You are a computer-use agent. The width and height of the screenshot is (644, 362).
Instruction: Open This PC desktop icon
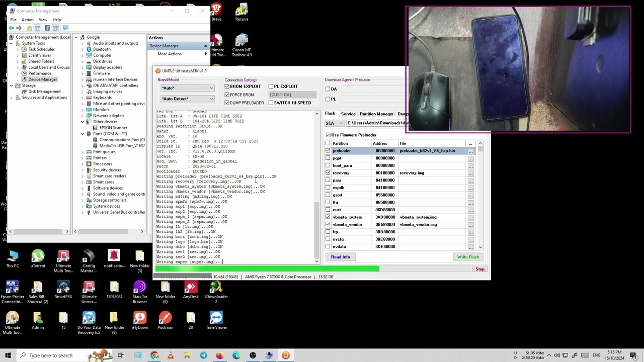[x=13, y=259]
